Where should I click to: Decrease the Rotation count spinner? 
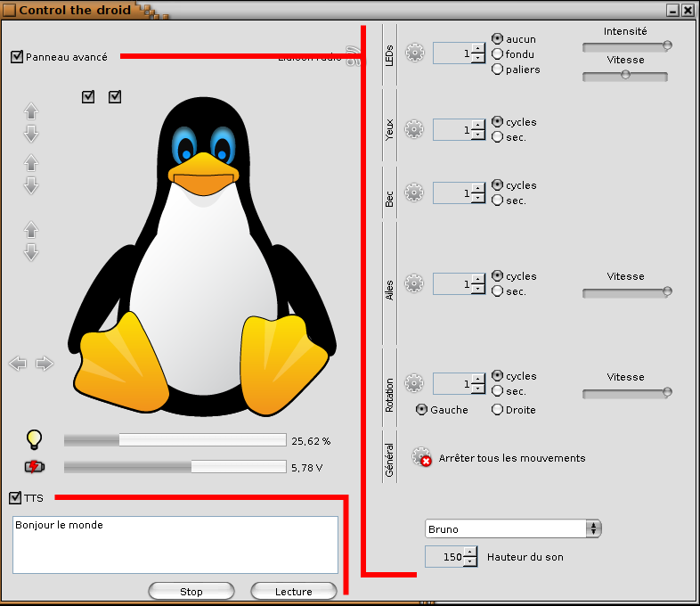(478, 389)
